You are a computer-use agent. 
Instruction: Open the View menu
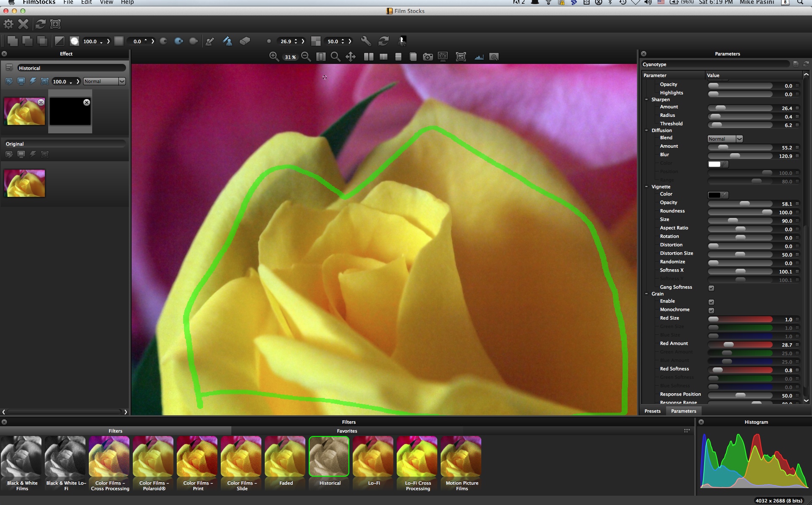tap(106, 2)
